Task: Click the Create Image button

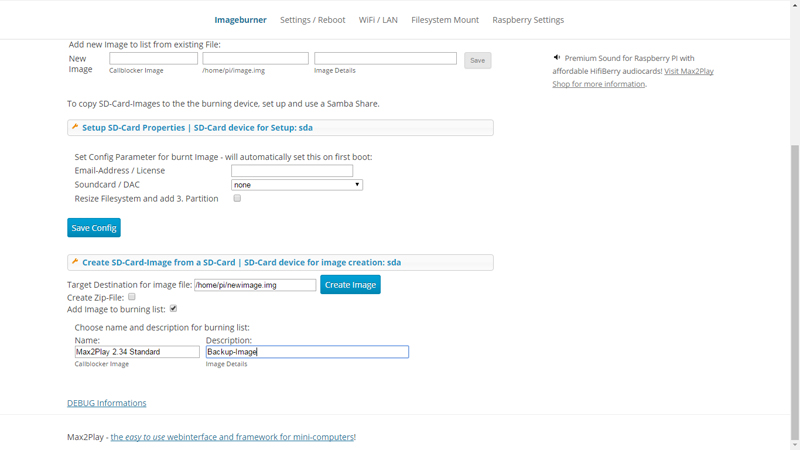Action: coord(351,285)
